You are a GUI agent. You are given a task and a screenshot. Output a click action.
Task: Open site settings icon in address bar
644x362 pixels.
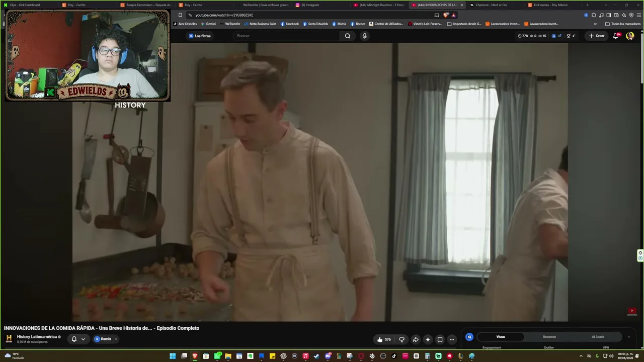point(190,15)
